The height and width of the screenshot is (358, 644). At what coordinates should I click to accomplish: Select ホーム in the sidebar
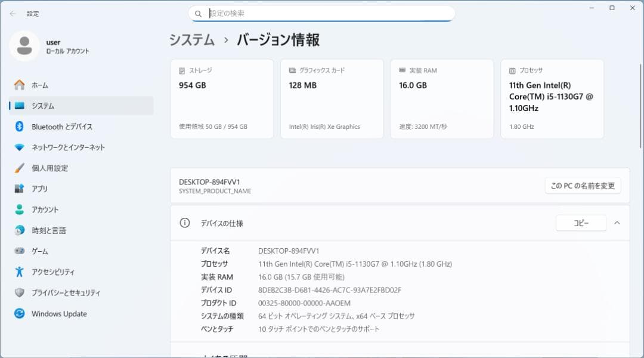39,85
